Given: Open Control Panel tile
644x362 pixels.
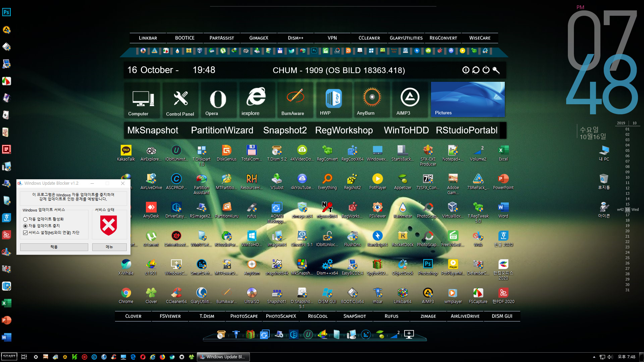Looking at the screenshot, I should [180, 100].
